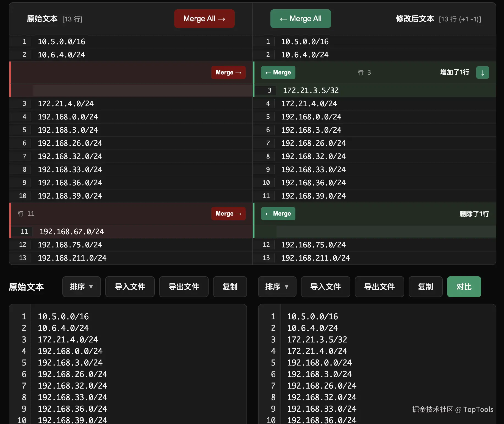Click 172.21.3.5/32 in the bottom right editor

[x=317, y=340]
